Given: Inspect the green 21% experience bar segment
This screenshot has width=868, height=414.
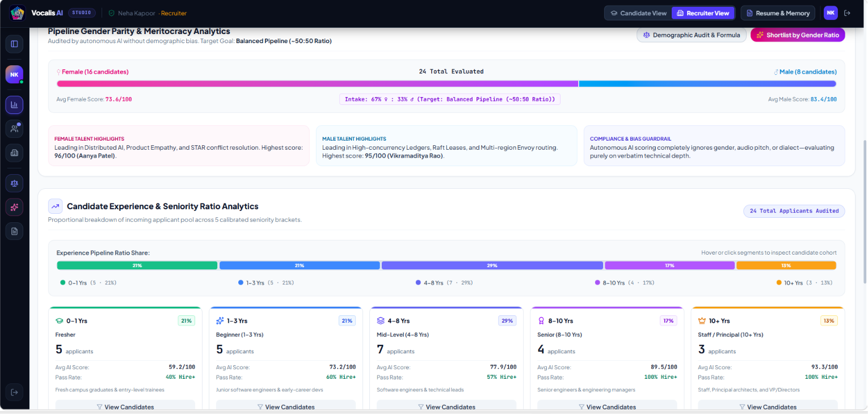Looking at the screenshot, I should pos(137,265).
